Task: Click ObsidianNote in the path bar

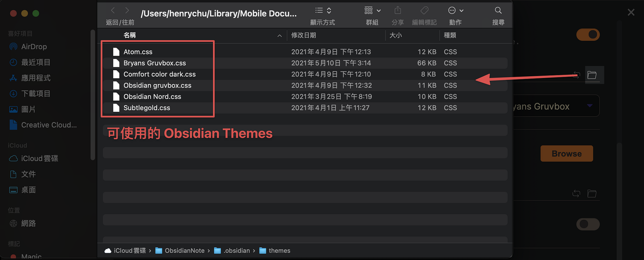Action: click(180, 251)
